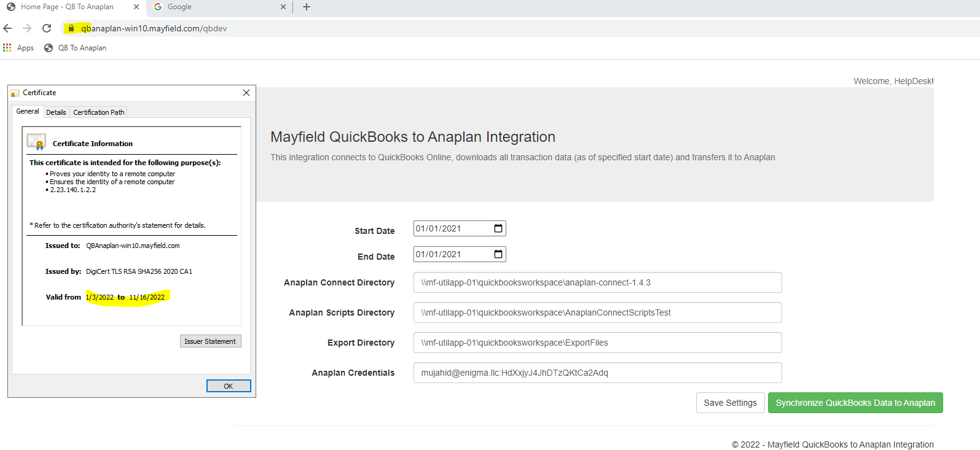Select the General tab in the Certificate dialog
Image resolution: width=980 pixels, height=450 pixels.
[28, 111]
